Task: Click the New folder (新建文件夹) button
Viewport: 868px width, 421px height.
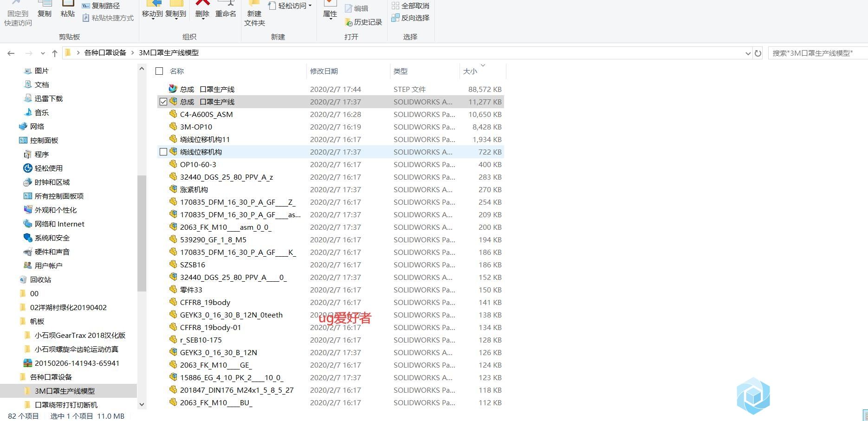Action: [254, 14]
